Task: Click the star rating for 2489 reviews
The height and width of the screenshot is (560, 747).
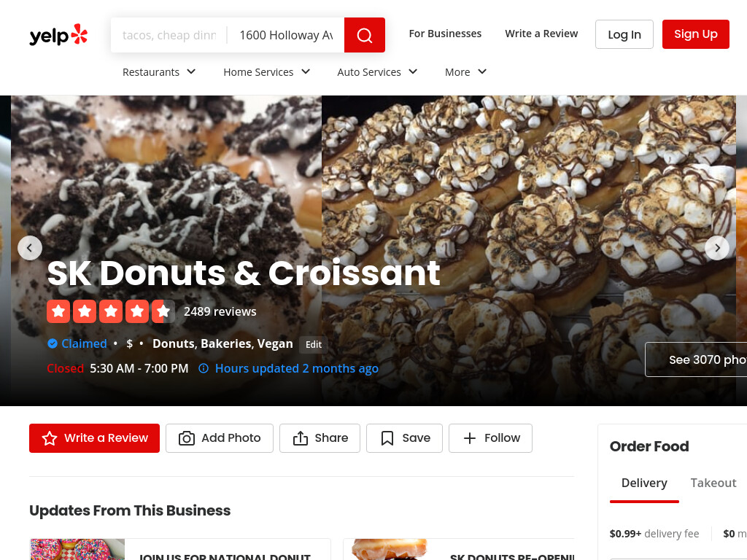Action: click(x=111, y=311)
